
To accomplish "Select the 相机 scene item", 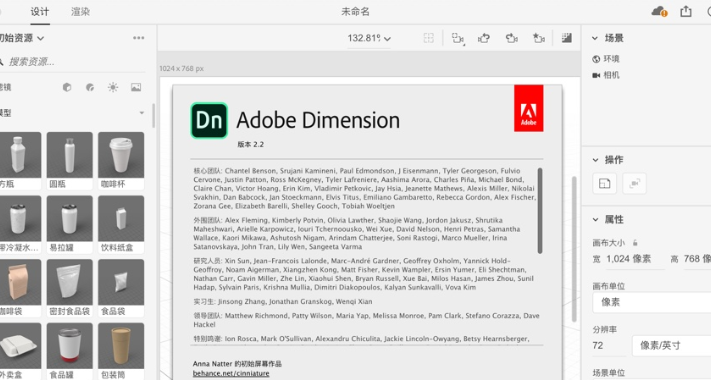I will [606, 75].
